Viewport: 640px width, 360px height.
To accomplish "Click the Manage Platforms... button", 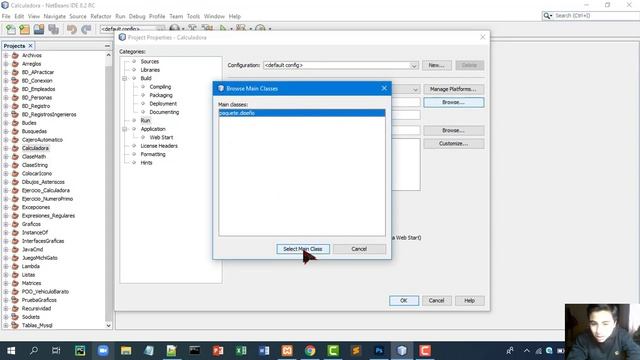I will pyautogui.click(x=453, y=89).
